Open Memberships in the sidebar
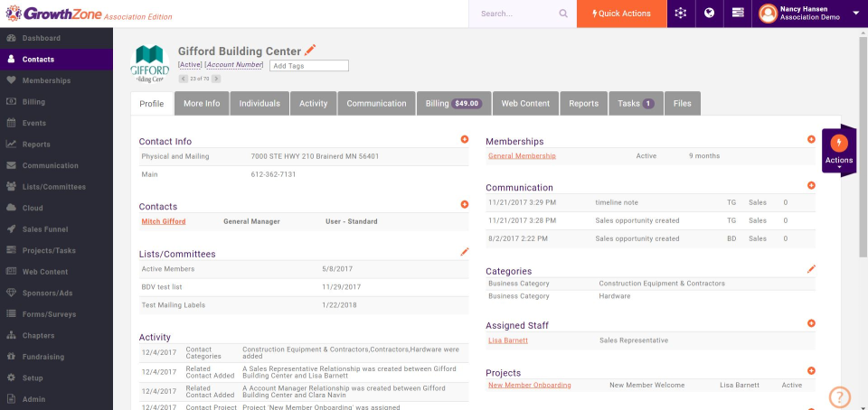The width and height of the screenshot is (868, 410). (x=56, y=80)
